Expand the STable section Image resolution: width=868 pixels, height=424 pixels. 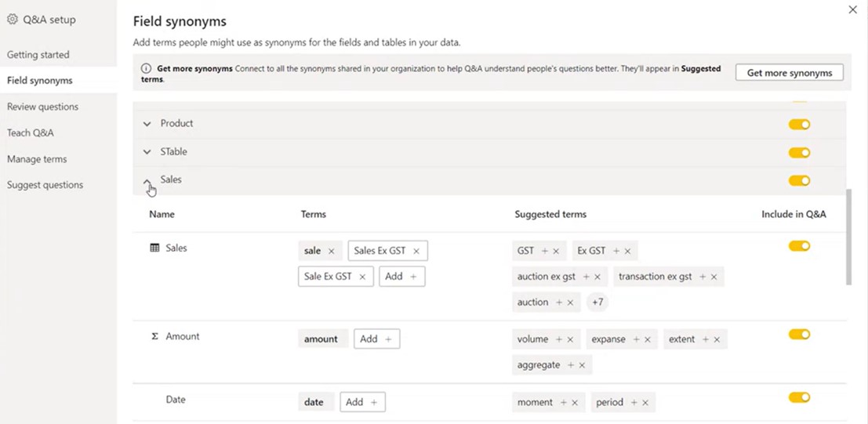pos(147,152)
